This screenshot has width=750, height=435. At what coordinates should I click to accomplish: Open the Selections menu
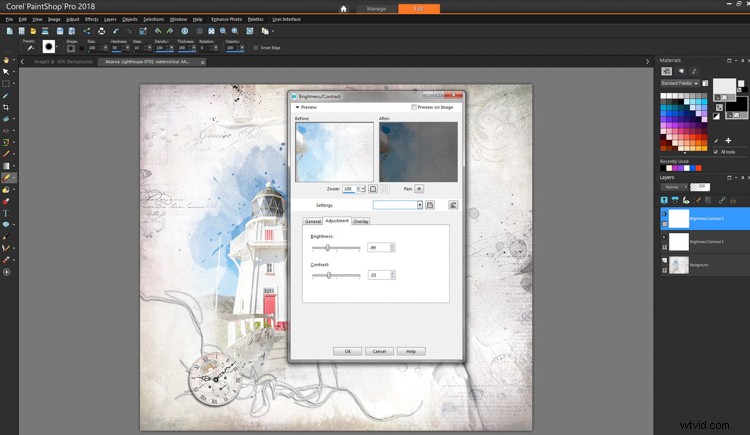(154, 19)
